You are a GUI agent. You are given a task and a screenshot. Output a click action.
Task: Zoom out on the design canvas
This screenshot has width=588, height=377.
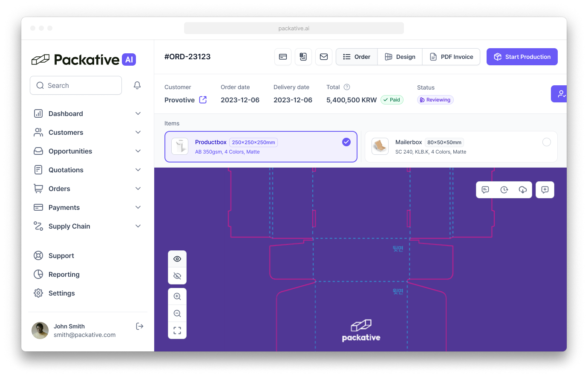coord(177,313)
